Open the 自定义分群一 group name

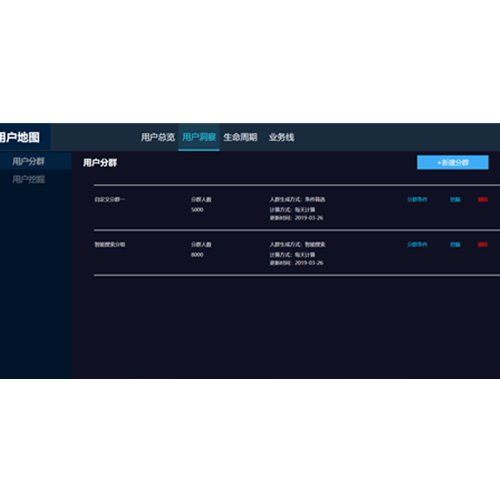[110, 199]
